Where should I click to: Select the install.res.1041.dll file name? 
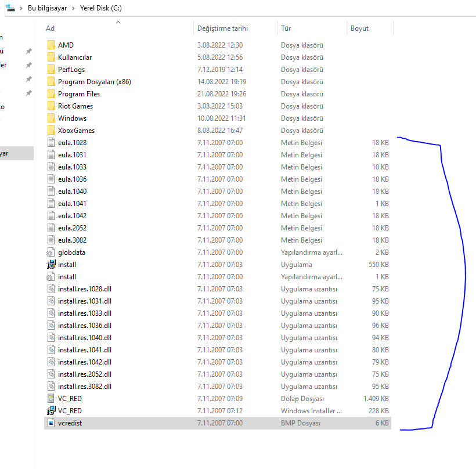pyautogui.click(x=85, y=349)
